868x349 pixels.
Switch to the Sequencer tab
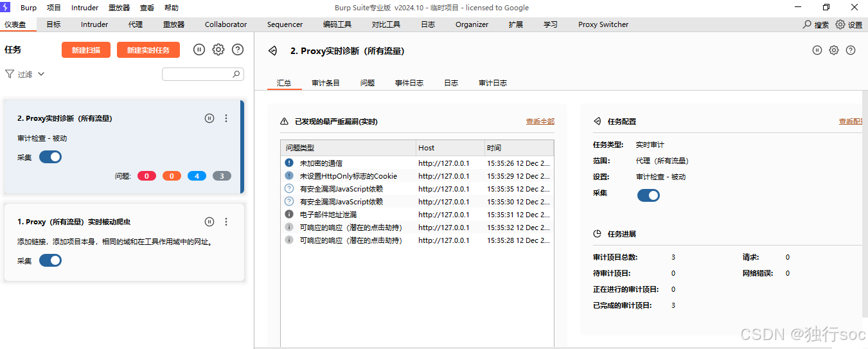(x=285, y=24)
